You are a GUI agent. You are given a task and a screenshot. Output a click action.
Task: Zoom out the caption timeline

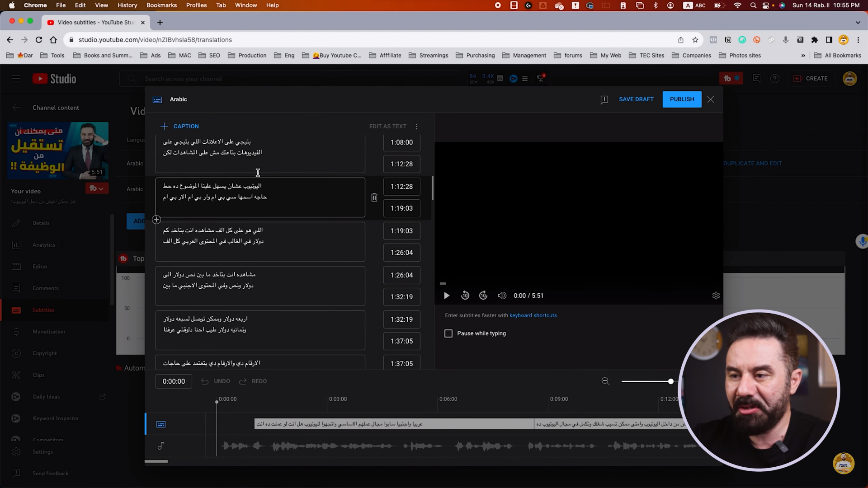pos(605,381)
